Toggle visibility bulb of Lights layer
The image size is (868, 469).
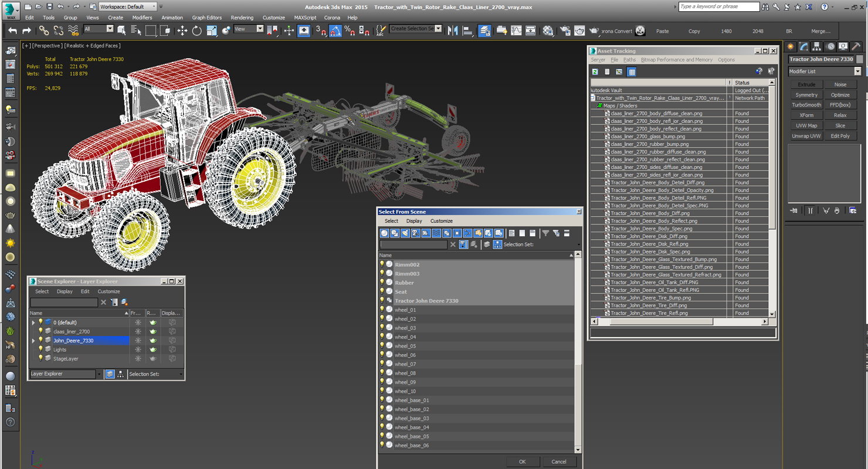[x=40, y=349]
